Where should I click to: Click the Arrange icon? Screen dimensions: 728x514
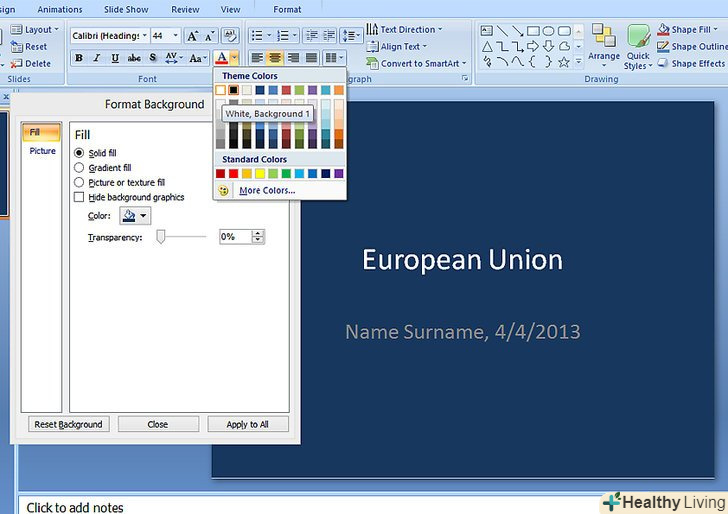[604, 47]
